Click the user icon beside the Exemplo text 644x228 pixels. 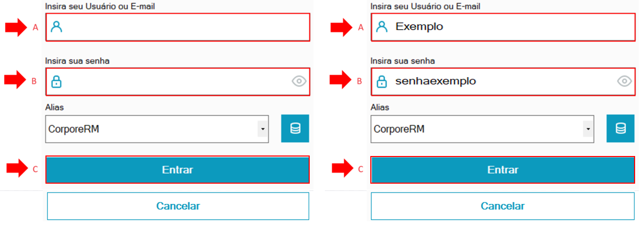382,27
